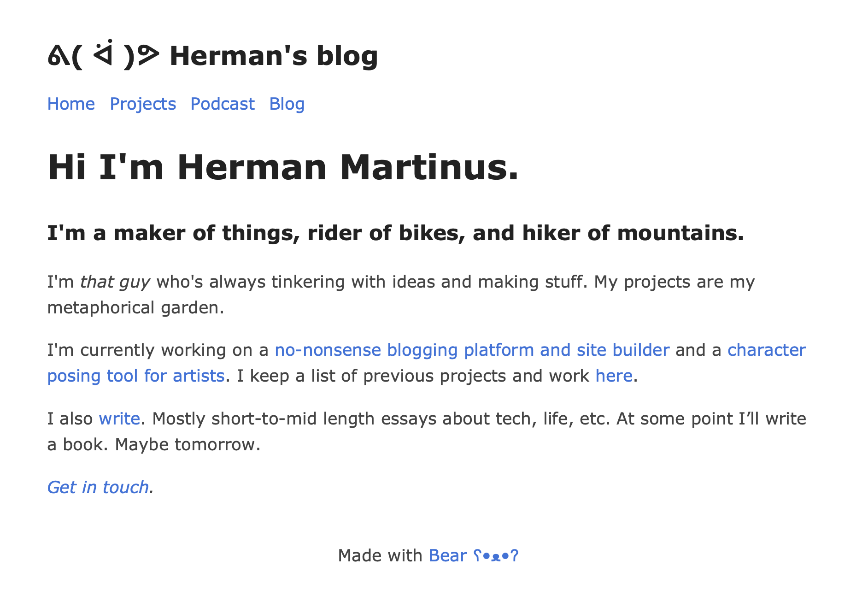Follow the character posing tool link
868x613 pixels.
[x=766, y=350]
